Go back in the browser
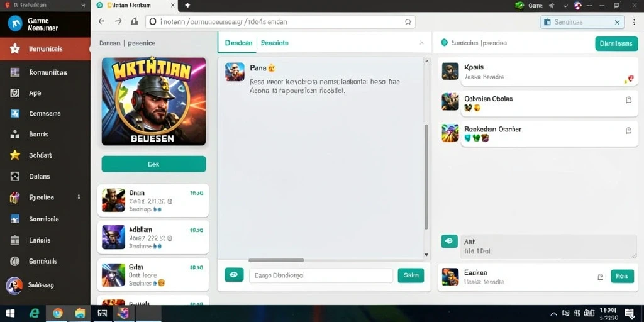 101,21
